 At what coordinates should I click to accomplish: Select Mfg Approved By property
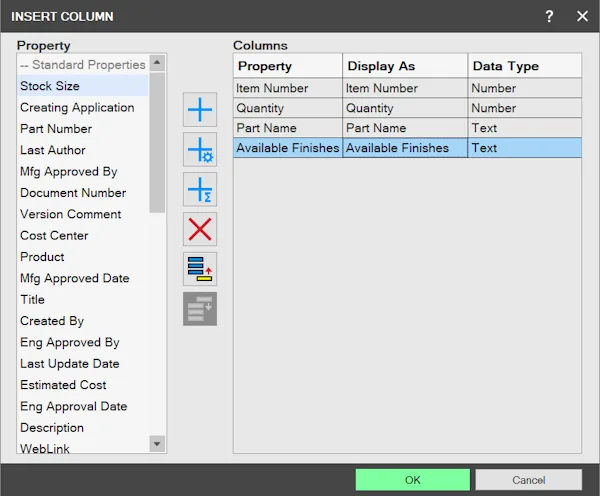coord(83,171)
